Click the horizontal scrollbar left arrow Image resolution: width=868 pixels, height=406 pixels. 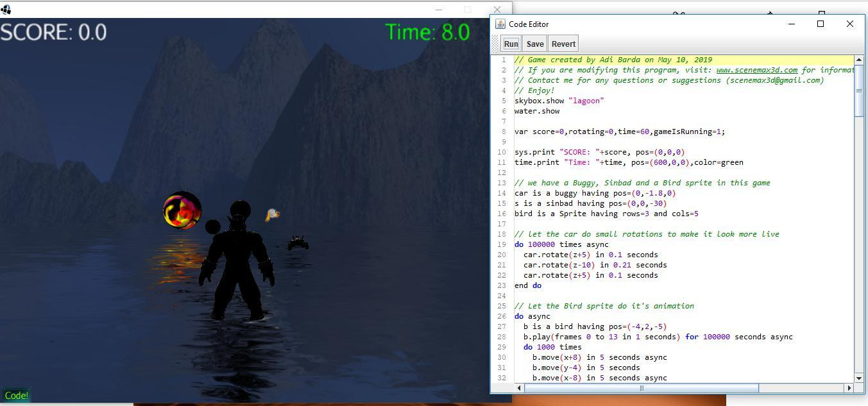(518, 387)
